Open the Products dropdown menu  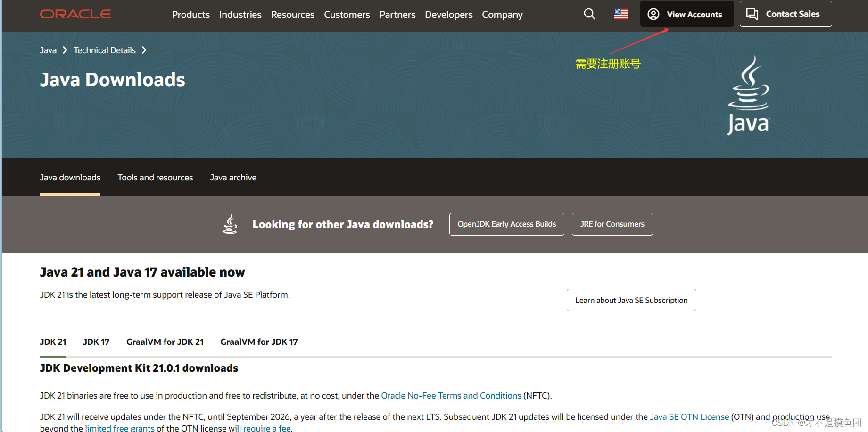(x=190, y=15)
